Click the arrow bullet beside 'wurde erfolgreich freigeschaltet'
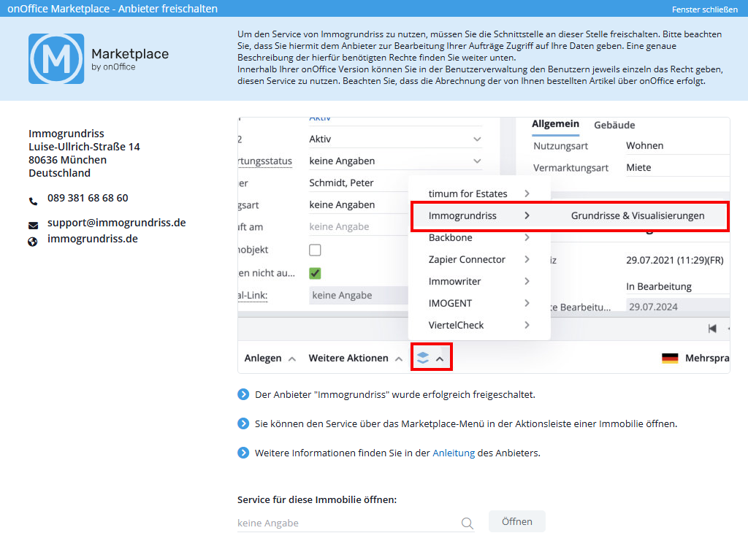The height and width of the screenshot is (560, 748). coord(243,394)
